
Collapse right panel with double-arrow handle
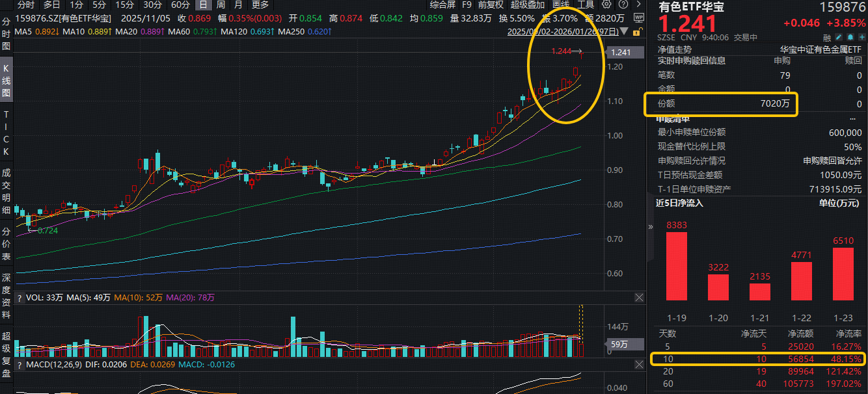[x=650, y=227]
